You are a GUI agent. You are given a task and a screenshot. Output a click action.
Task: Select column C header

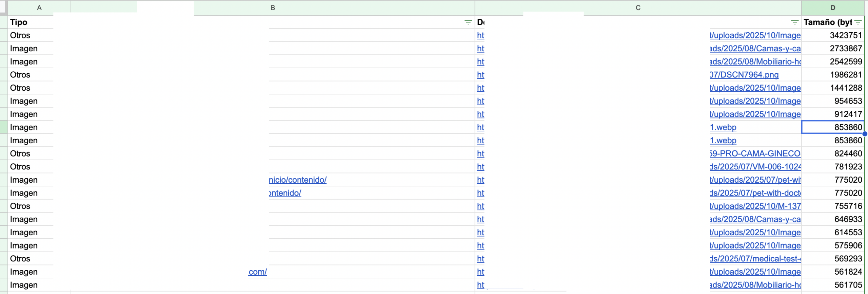tap(638, 8)
